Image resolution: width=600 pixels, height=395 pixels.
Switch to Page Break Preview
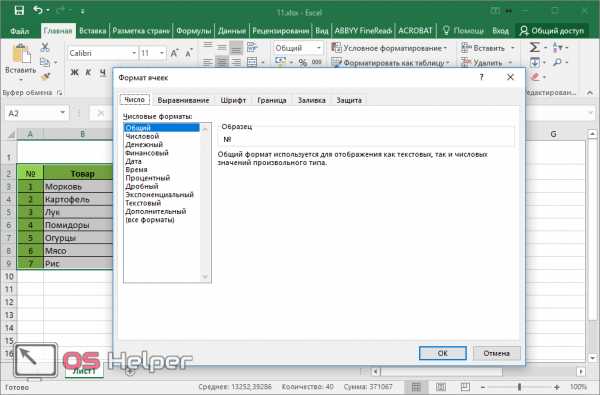point(465,387)
